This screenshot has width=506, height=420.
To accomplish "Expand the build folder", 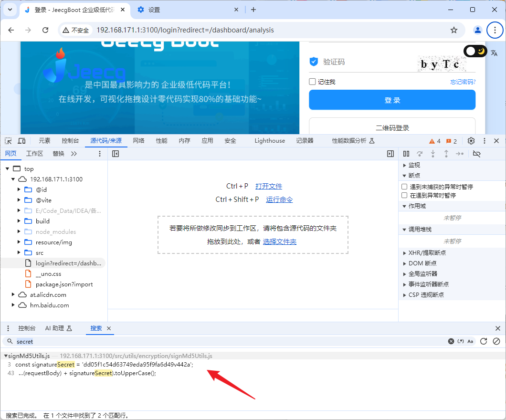I will [x=19, y=221].
